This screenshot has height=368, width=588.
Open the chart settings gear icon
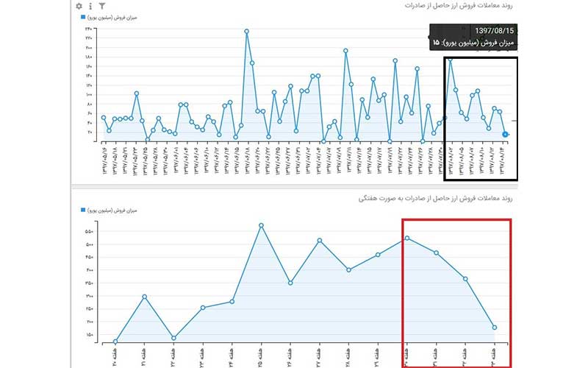coord(79,6)
